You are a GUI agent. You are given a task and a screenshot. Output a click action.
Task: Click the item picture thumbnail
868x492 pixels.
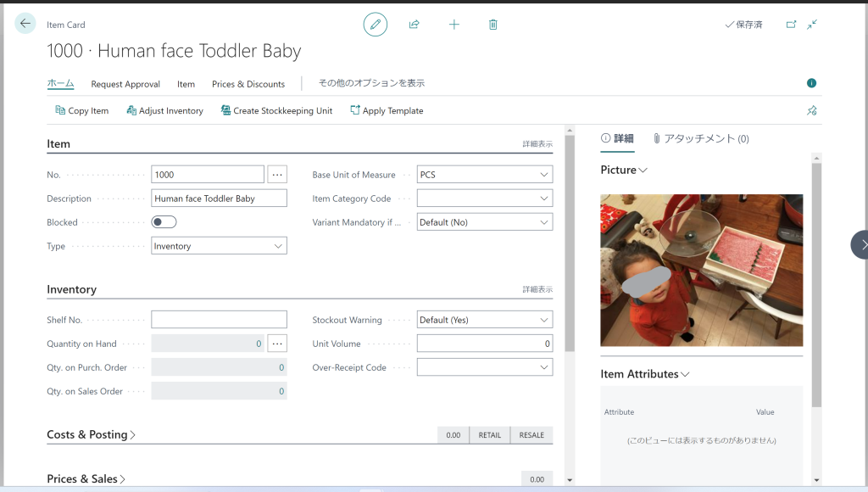701,271
